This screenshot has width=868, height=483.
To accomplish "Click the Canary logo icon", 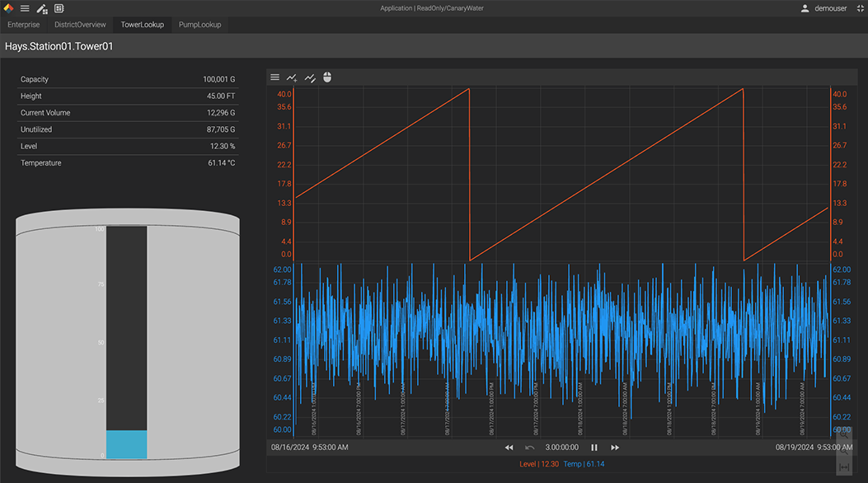I will pos(8,8).
